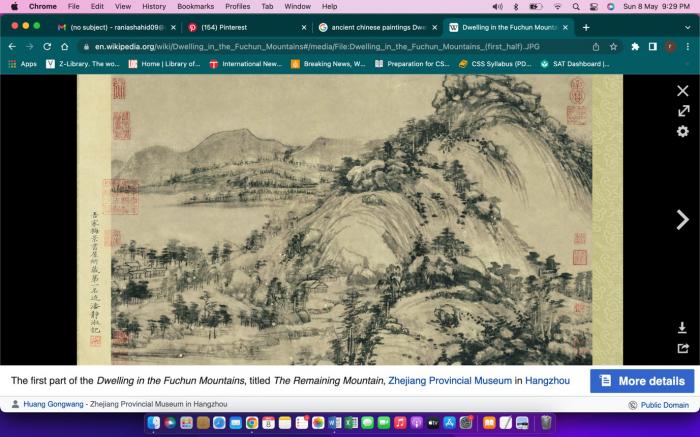700x437 pixels.
Task: Open CSS Syllabus bookmark
Action: [x=495, y=64]
